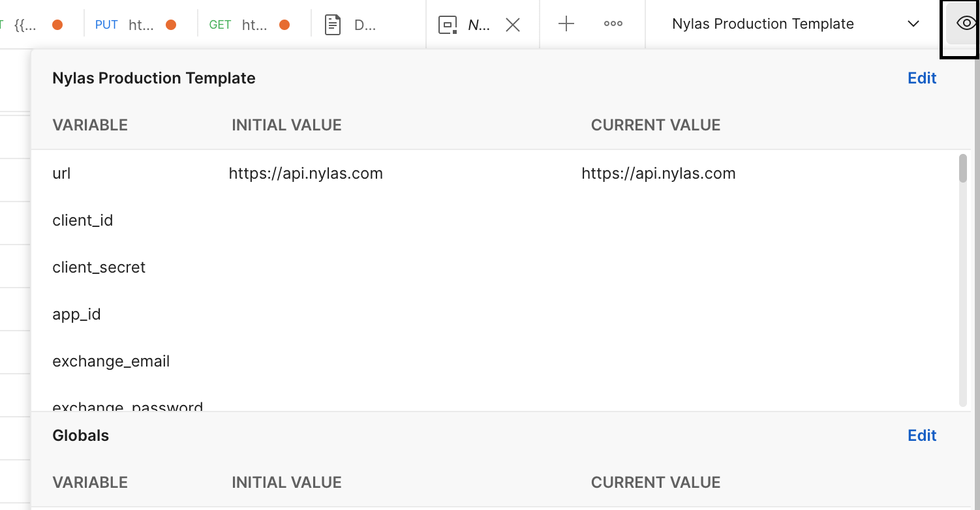Click the eye icon beside the environment selector
The width and height of the screenshot is (980, 510).
(965, 23)
